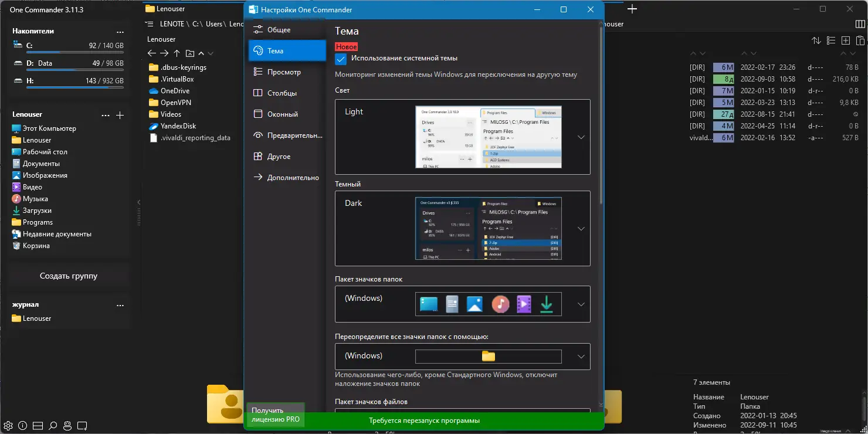Viewport: 868px width, 434px height.
Task: Select the OpenVPN folder
Action: pos(170,103)
